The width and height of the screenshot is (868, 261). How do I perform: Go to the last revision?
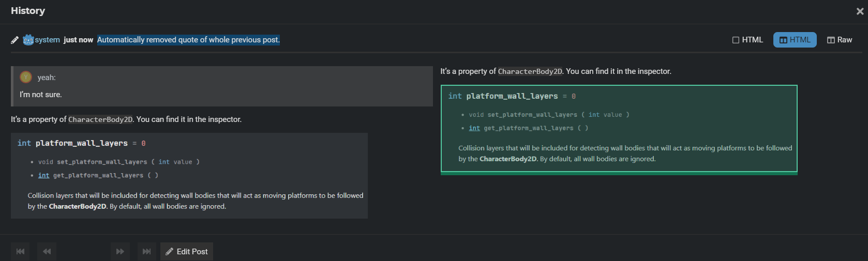point(147,252)
